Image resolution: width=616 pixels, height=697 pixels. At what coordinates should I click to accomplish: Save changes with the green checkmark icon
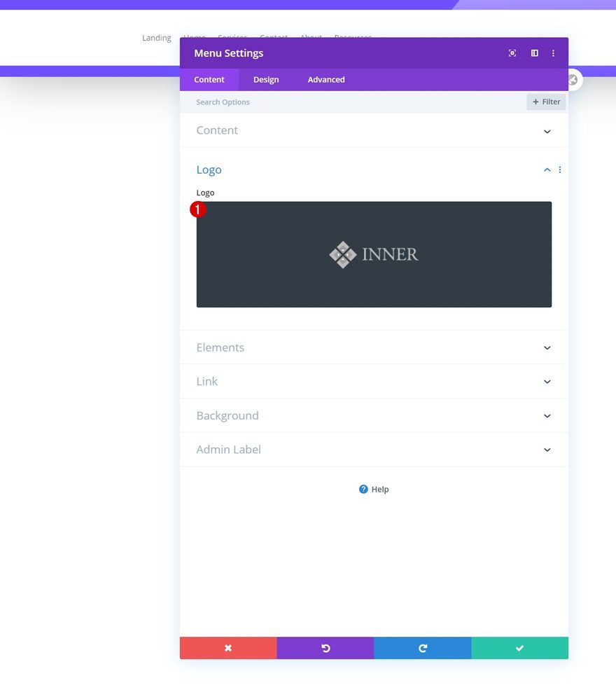(519, 648)
